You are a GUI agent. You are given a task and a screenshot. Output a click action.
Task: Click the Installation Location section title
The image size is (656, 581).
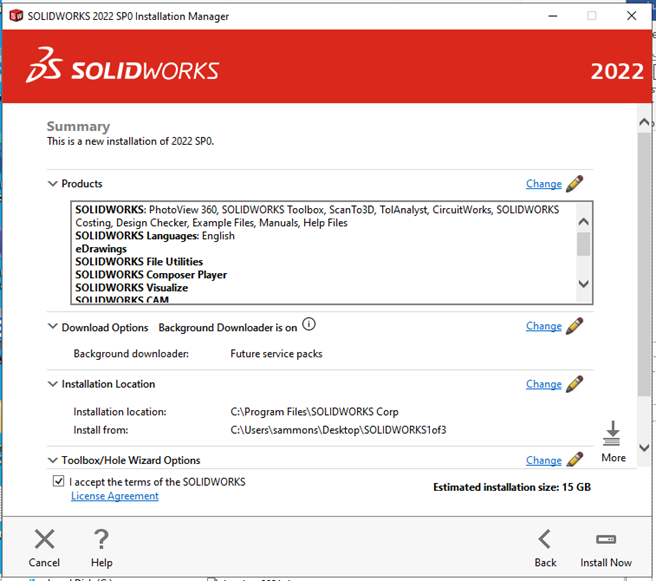(108, 384)
